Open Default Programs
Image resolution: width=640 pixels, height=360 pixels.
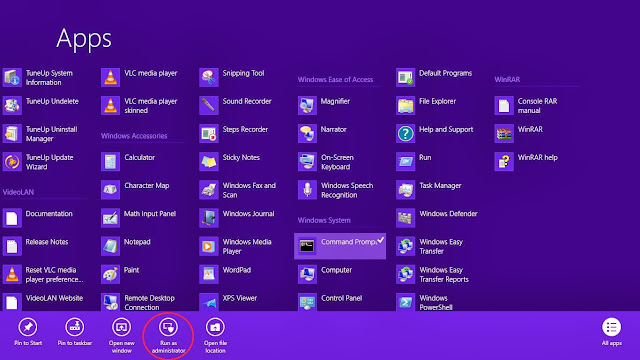tap(435, 78)
